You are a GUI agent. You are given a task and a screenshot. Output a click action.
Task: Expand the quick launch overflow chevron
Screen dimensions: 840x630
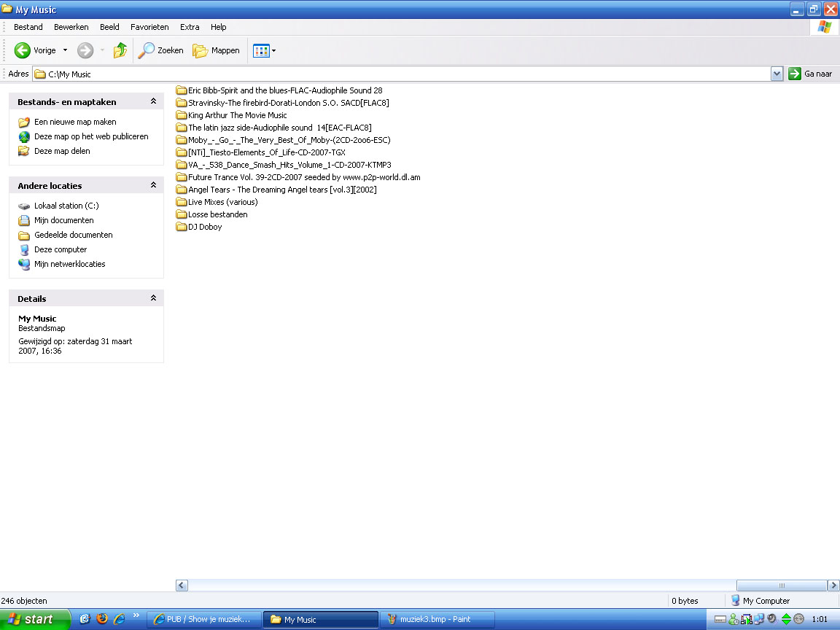[136, 615]
